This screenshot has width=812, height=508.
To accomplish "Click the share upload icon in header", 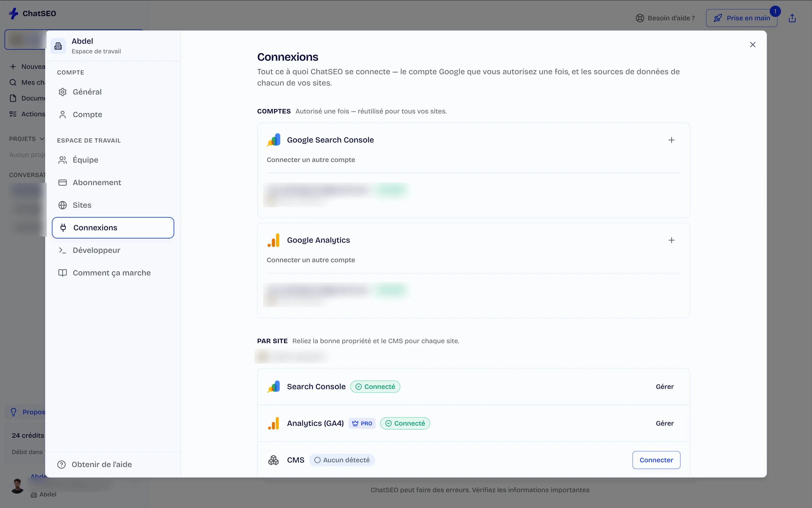I will pyautogui.click(x=792, y=18).
